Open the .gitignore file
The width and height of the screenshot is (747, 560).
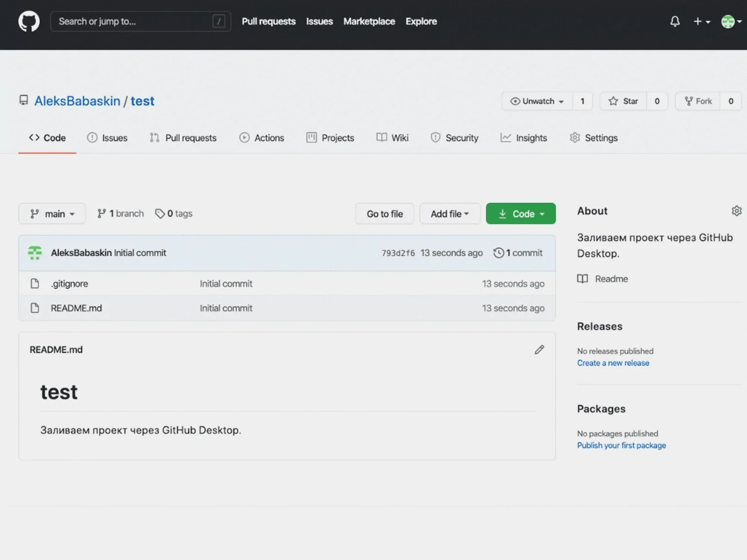pos(69,284)
